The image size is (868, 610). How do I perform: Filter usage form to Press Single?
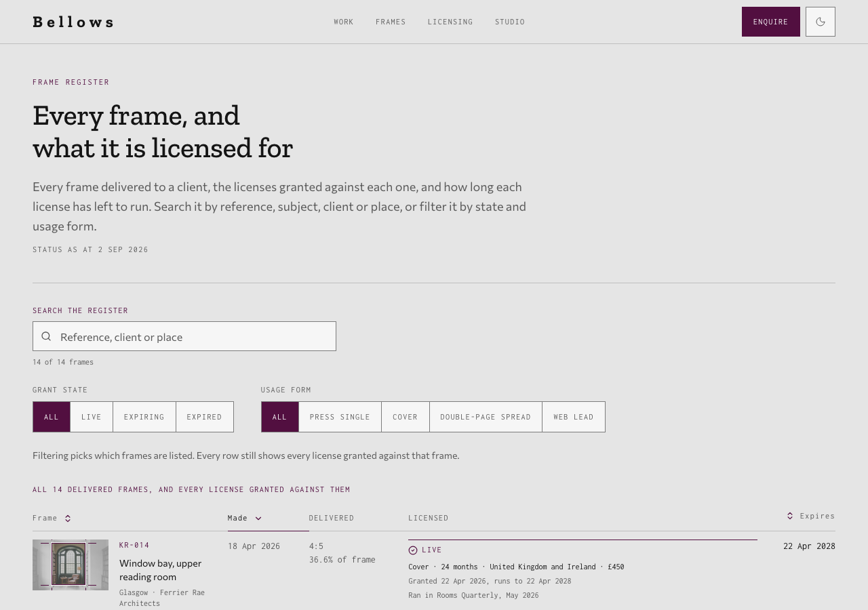tap(340, 417)
